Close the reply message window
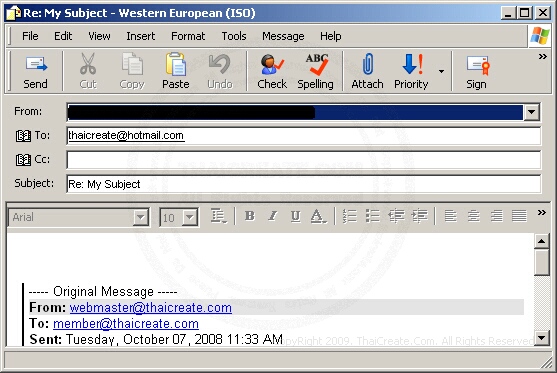Screen dimensions: 557x373 (x=543, y=13)
